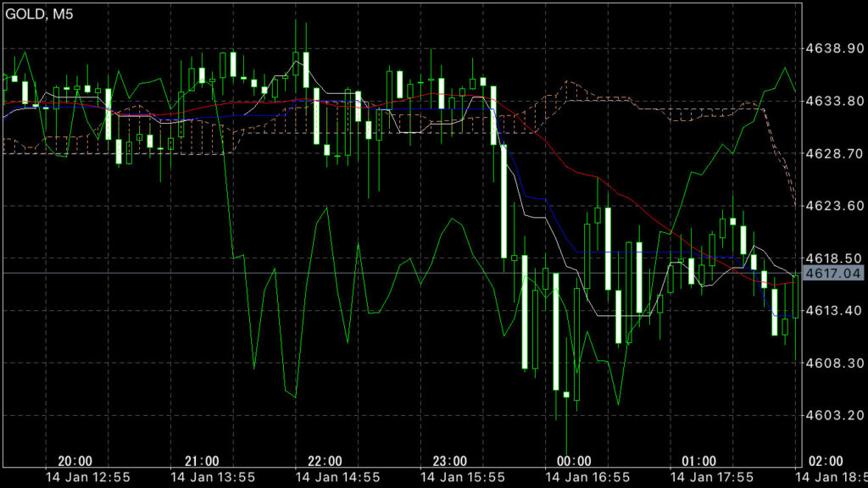Image resolution: width=868 pixels, height=488 pixels.
Task: Click the 01:00 time axis label
Action: (x=698, y=461)
